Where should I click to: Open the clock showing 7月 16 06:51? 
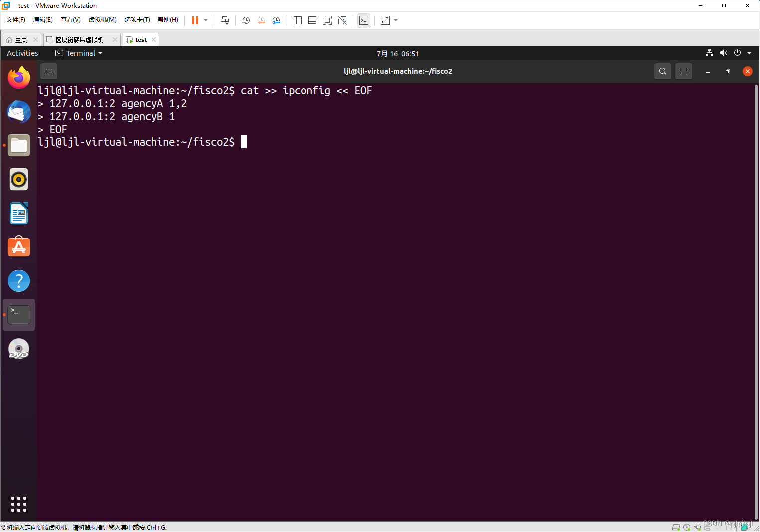coord(398,54)
